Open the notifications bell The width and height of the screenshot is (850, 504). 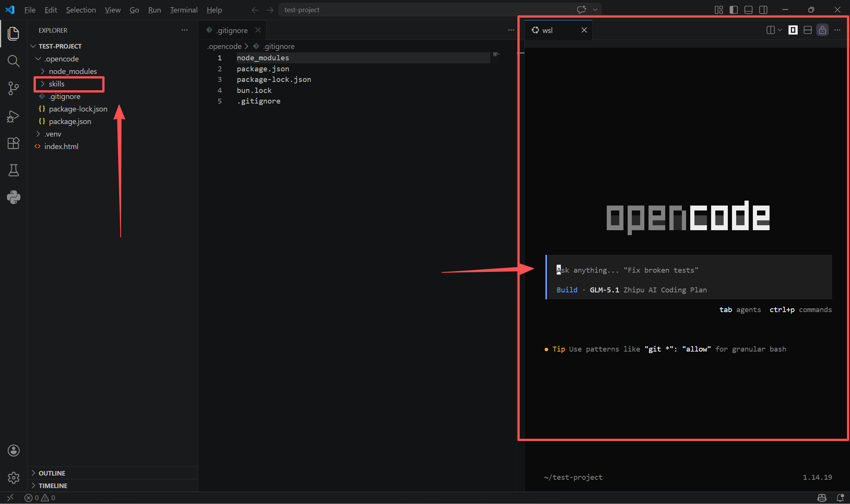point(840,498)
